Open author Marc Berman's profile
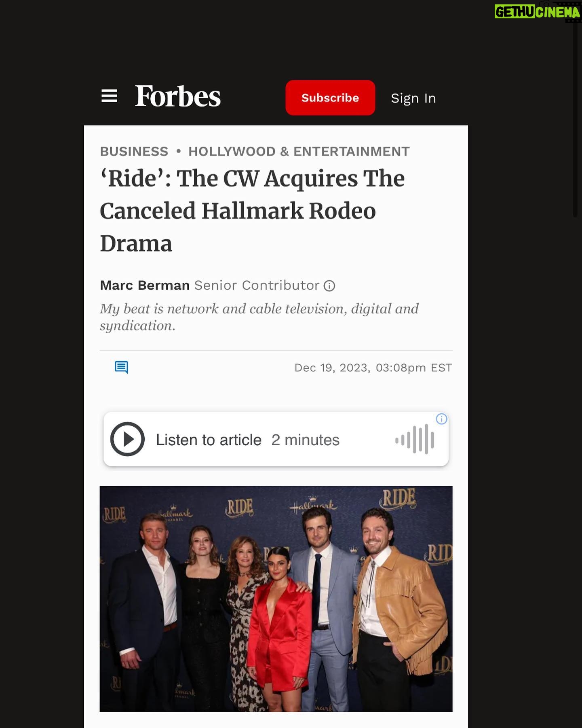This screenshot has width=582, height=728. click(x=145, y=286)
